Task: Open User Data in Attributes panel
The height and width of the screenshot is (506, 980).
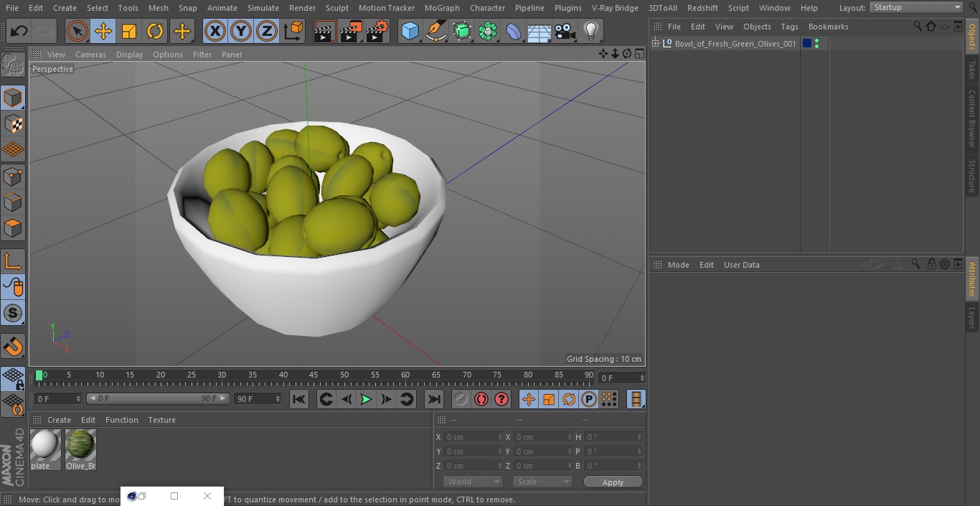Action: (741, 265)
